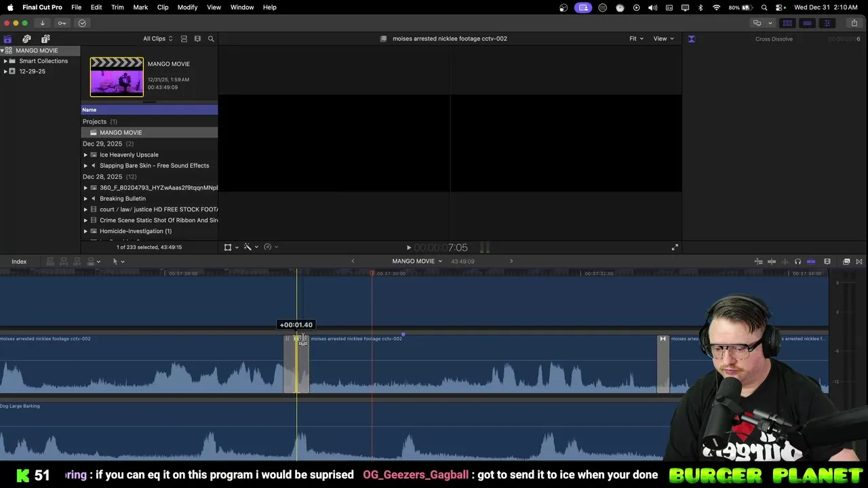The image size is (868, 488).
Task: Click Overwrite clip edit icon
Action: pos(92,262)
